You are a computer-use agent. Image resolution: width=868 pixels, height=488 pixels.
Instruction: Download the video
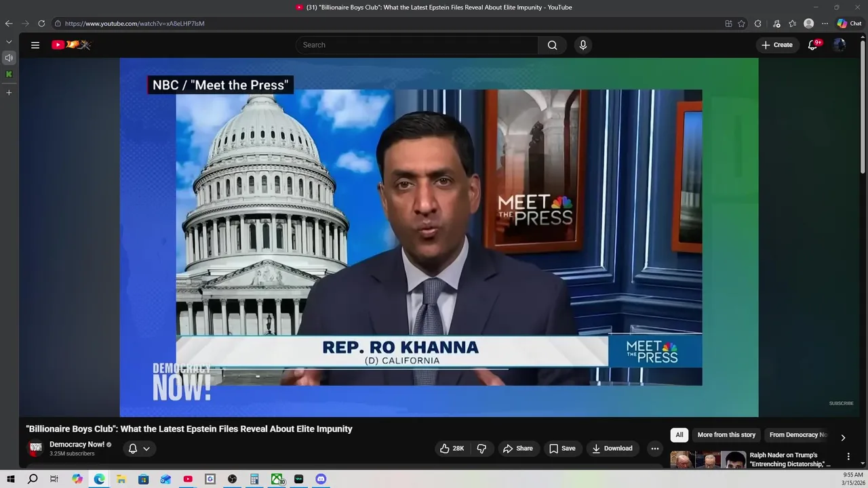[612, 448]
